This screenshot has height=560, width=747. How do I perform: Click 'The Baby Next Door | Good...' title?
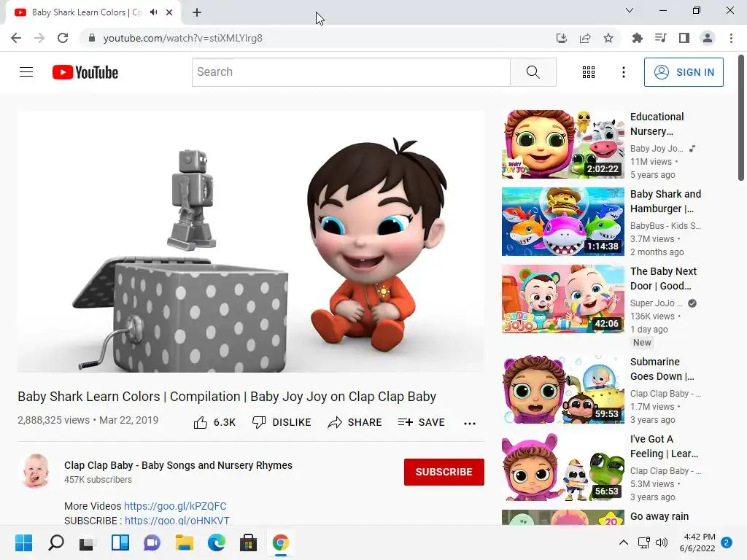coord(663,279)
